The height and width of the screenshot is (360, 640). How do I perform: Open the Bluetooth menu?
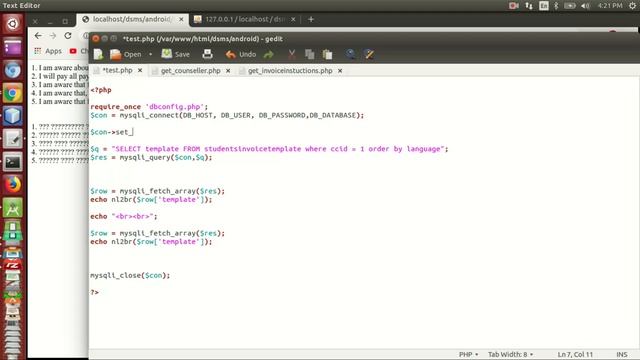click(556, 6)
